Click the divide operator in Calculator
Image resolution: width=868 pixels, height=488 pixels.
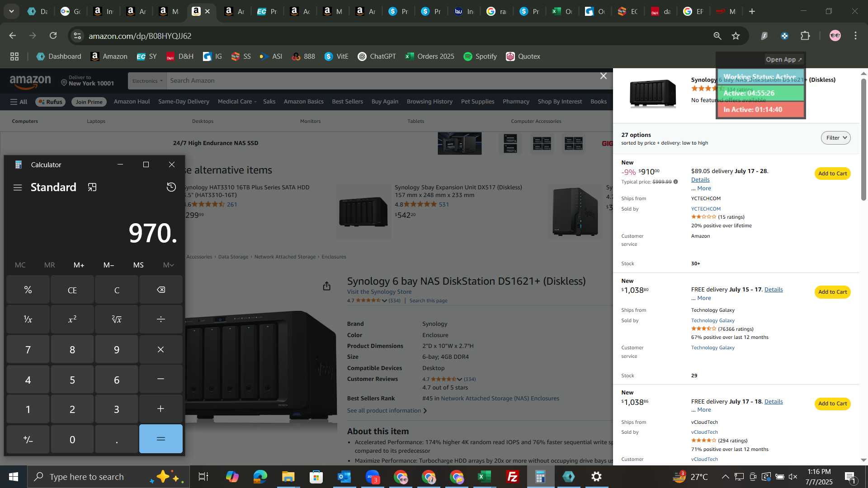(x=161, y=319)
